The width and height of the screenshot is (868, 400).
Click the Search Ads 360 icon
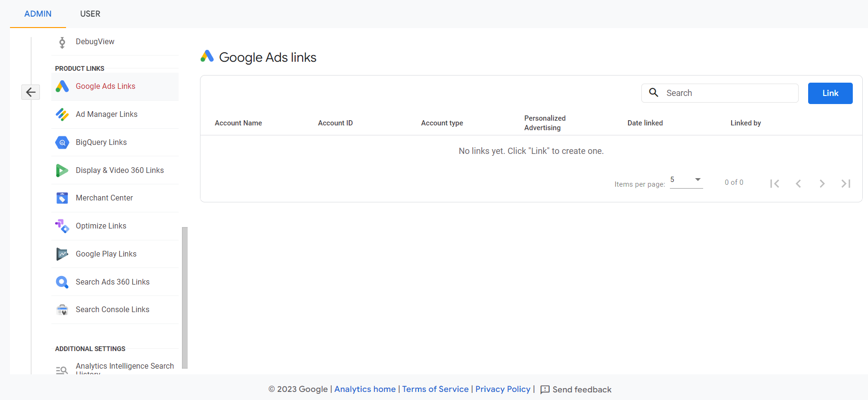pos(62,282)
